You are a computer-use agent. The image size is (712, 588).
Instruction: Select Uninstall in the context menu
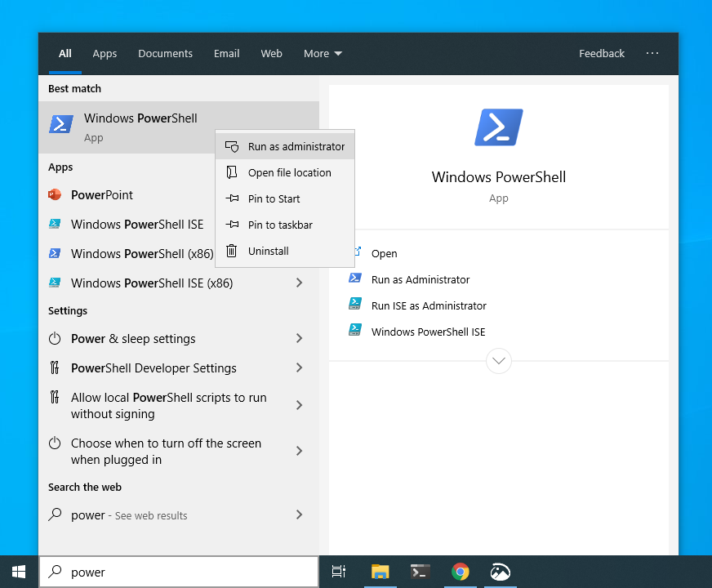[268, 252]
